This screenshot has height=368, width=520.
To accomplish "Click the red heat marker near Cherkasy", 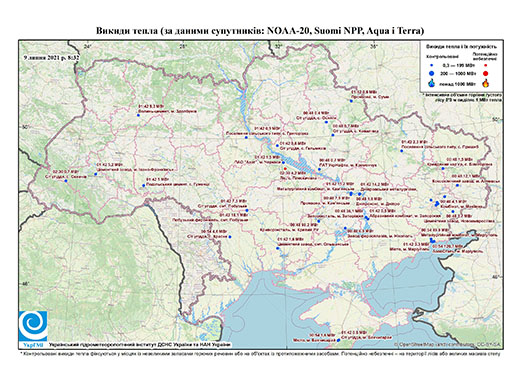I will [285, 169].
